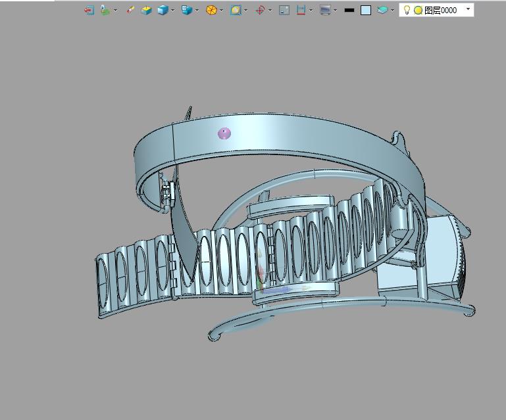Viewport: 506px width, 420px height.
Task: Open the 图层0000 layer dropdown
Action: pyautogui.click(x=468, y=9)
